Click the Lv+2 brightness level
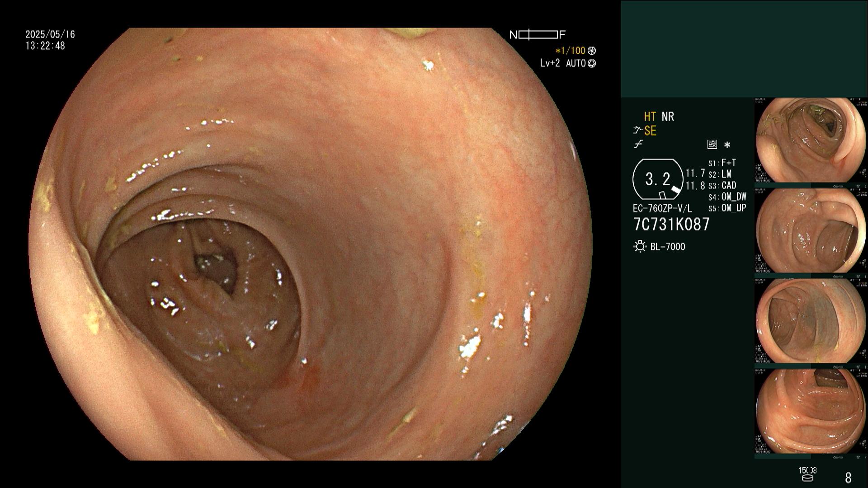Viewport: 868px width, 488px height. (550, 64)
